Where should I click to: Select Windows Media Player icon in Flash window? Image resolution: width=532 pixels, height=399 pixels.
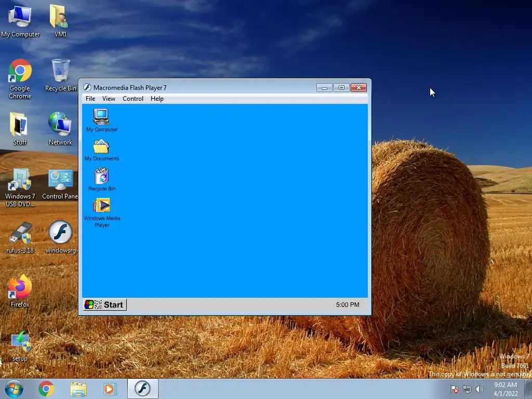[102, 212]
